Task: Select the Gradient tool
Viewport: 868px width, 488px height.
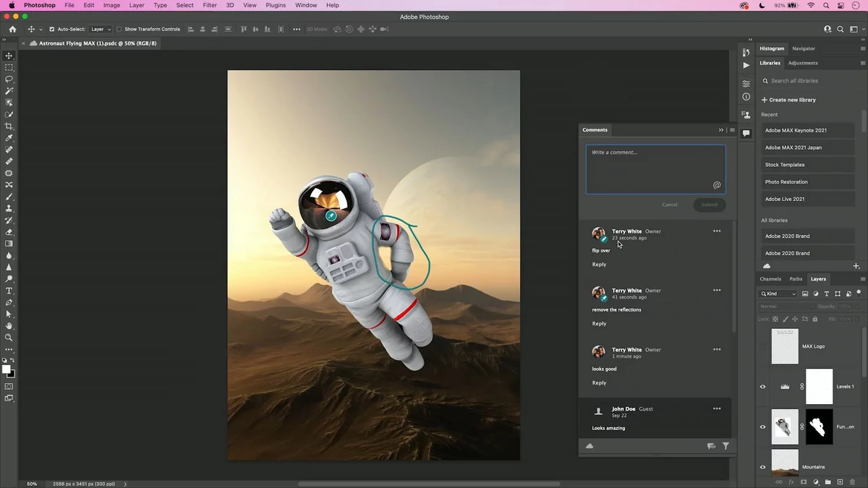Action: point(9,244)
